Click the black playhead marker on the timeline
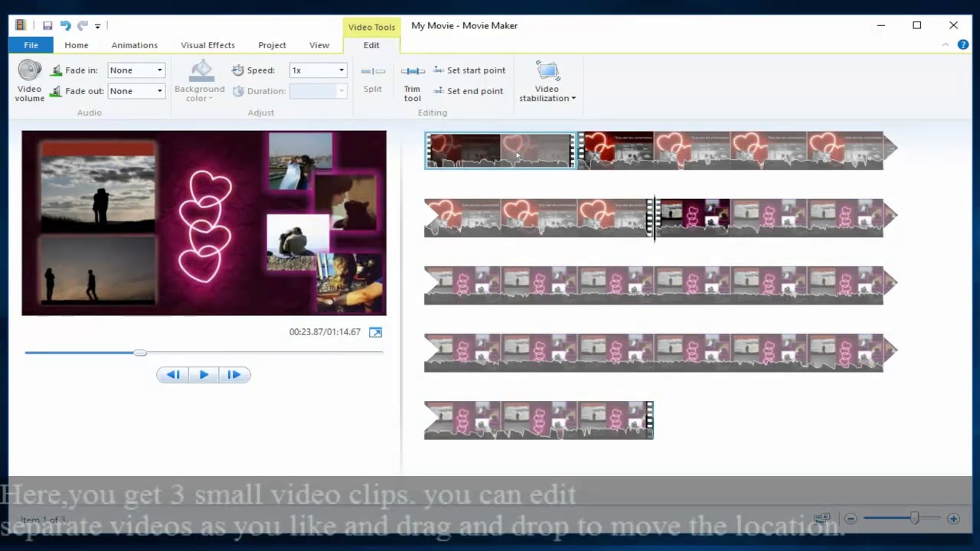This screenshot has width=980, height=551. point(655,218)
